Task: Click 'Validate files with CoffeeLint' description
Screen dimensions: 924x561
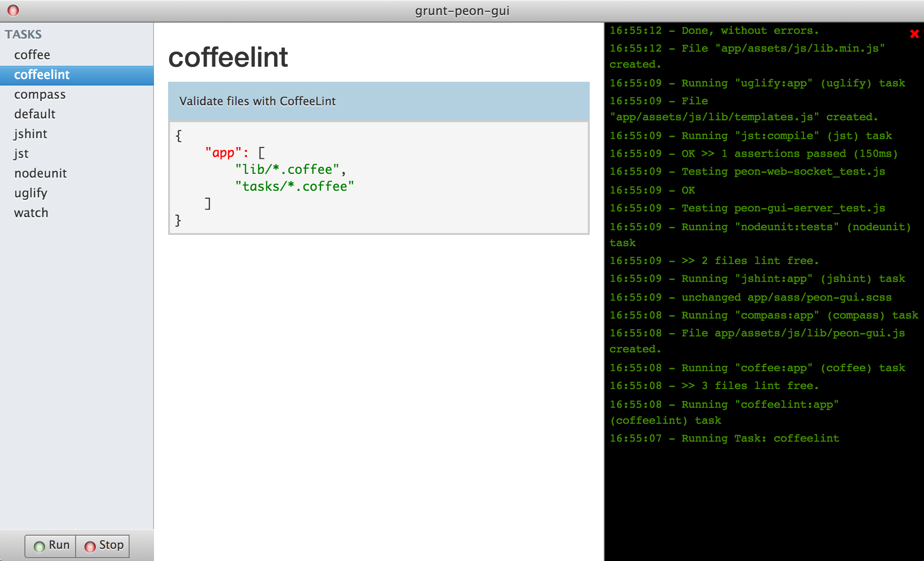Action: [x=257, y=101]
